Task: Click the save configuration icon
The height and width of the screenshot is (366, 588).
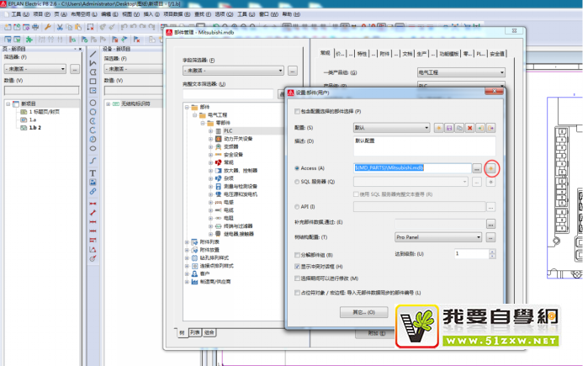Action: 449,127
